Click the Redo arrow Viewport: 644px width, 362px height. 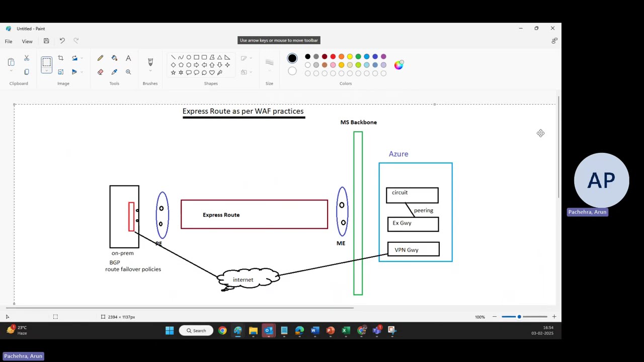[76, 41]
